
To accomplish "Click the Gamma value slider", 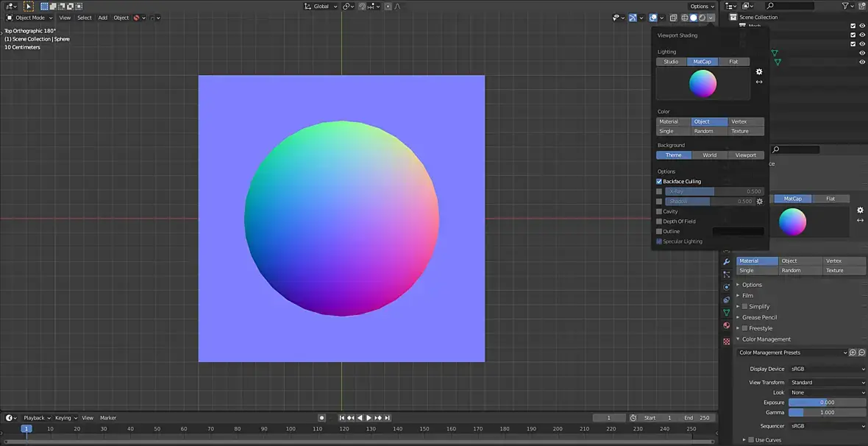I will coord(827,412).
